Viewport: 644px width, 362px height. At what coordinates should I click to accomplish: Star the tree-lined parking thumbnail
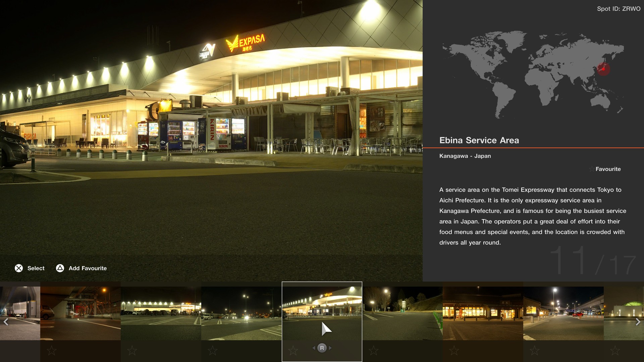coord(374,351)
